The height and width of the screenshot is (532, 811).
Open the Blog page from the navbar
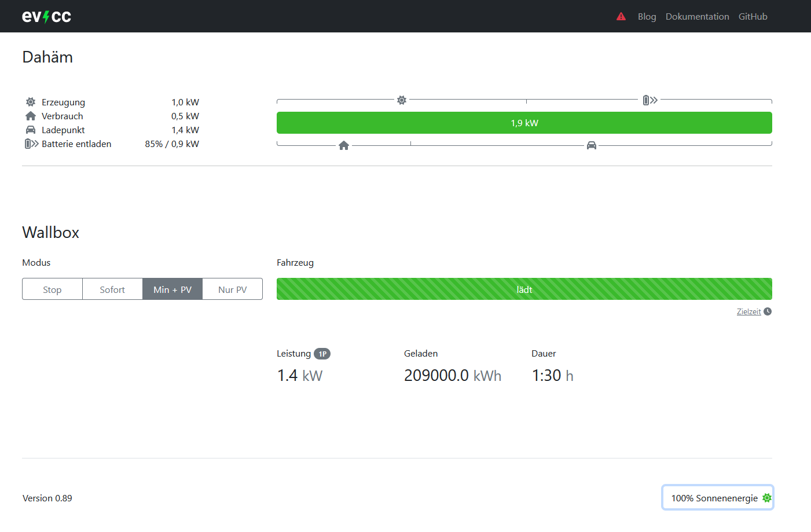coord(647,16)
